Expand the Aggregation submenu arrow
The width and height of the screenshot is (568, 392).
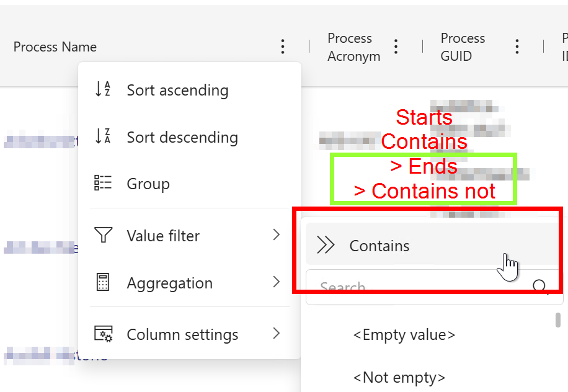click(277, 282)
